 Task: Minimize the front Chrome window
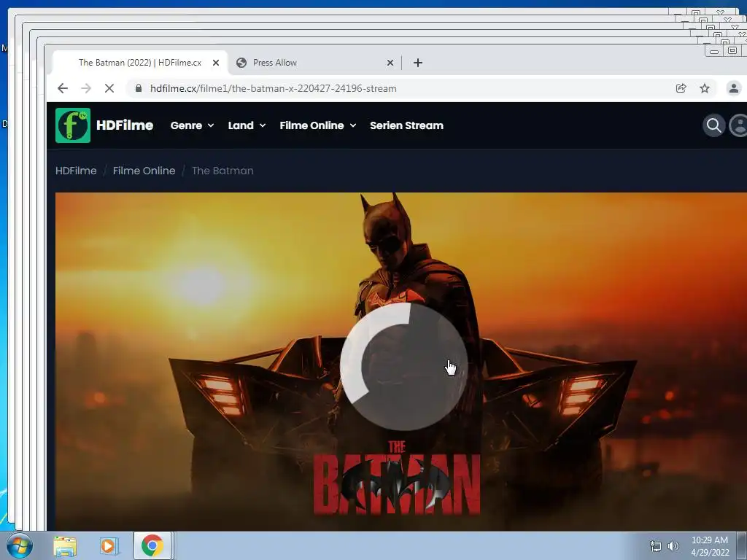(x=713, y=51)
